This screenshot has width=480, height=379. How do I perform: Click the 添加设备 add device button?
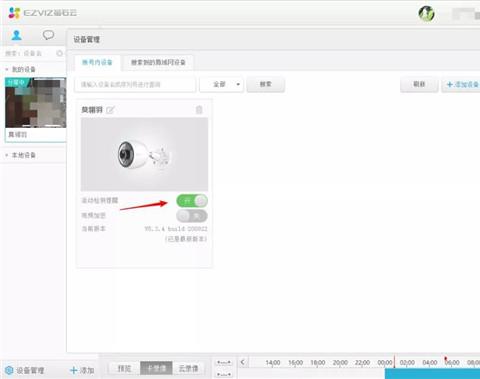click(x=462, y=85)
